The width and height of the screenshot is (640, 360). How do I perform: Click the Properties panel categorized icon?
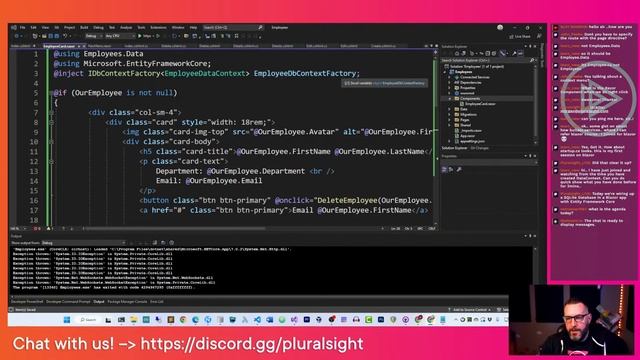click(x=444, y=169)
